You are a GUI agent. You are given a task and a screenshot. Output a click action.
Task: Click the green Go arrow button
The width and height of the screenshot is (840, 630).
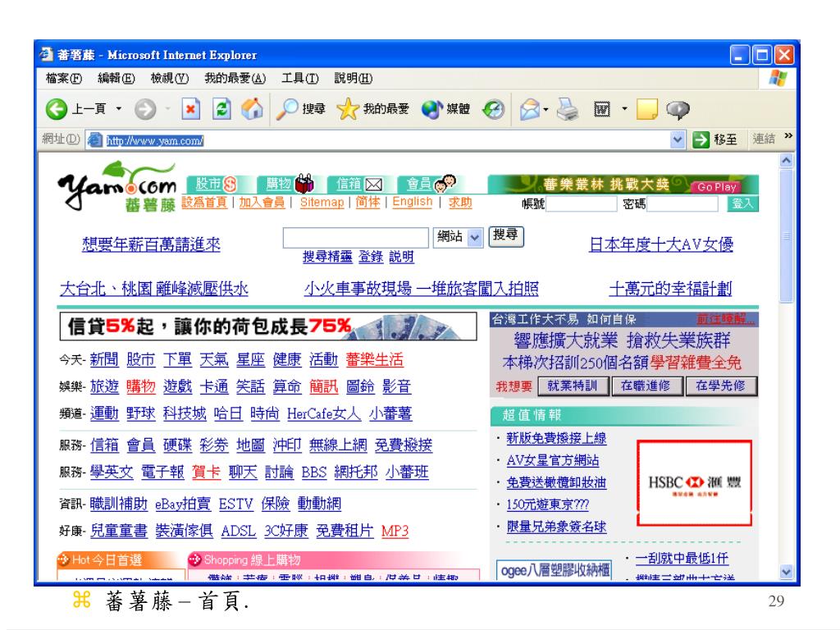tap(701, 139)
